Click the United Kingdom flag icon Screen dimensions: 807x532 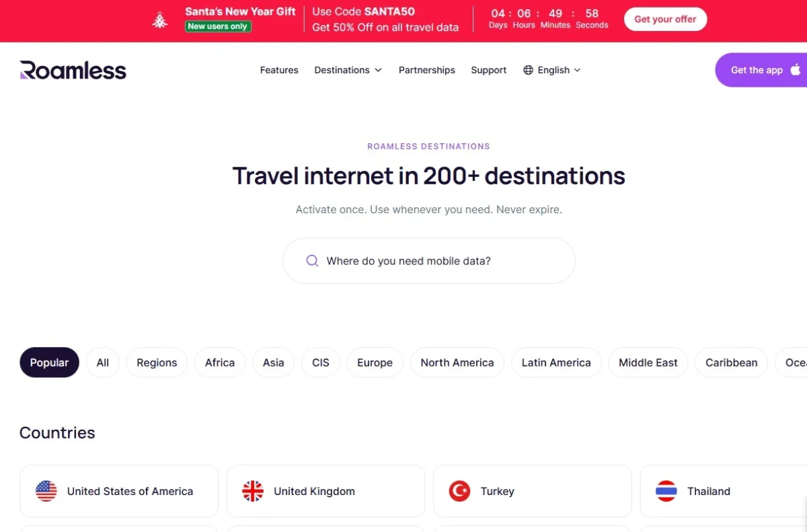[252, 491]
